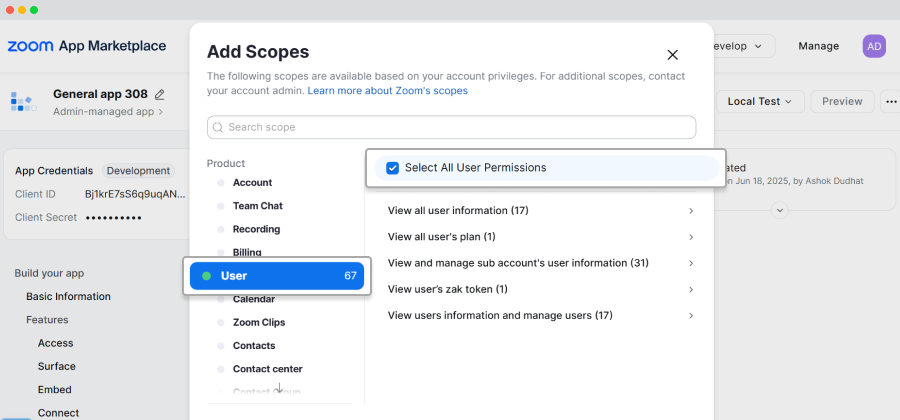This screenshot has height=420, width=900.
Task: Close the Add Scopes dialog
Action: (673, 55)
